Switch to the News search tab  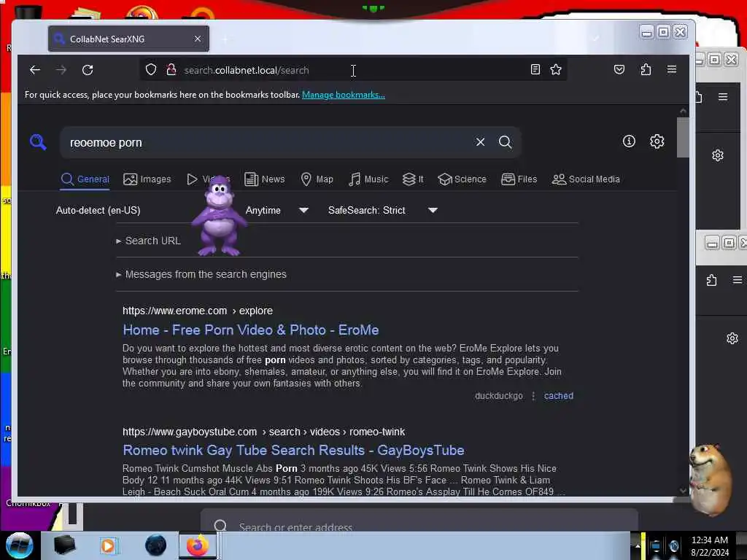264,179
